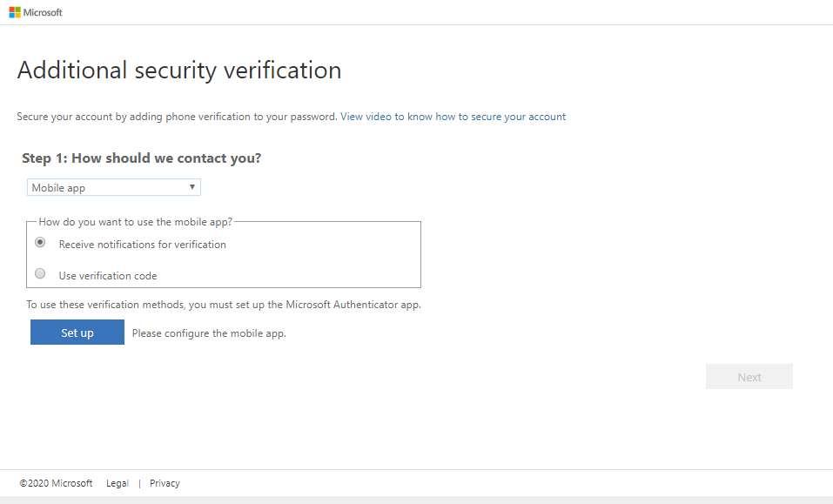
Task: Click the "How do you want to use the mobile app?" legend
Action: [x=136, y=222]
